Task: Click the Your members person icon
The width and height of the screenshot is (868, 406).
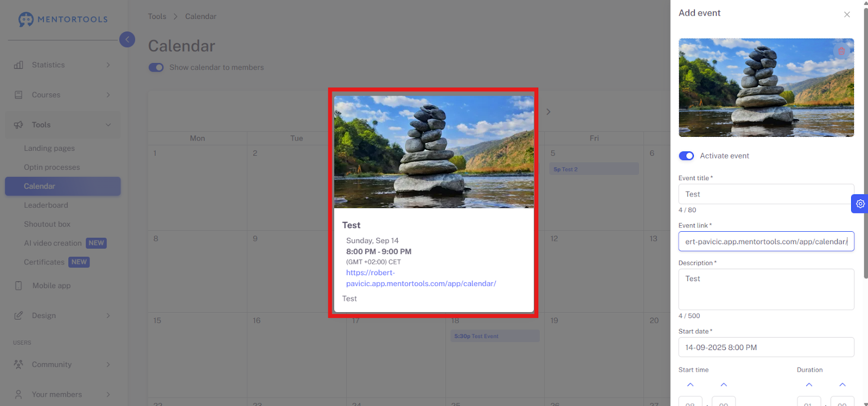Action: click(18, 395)
